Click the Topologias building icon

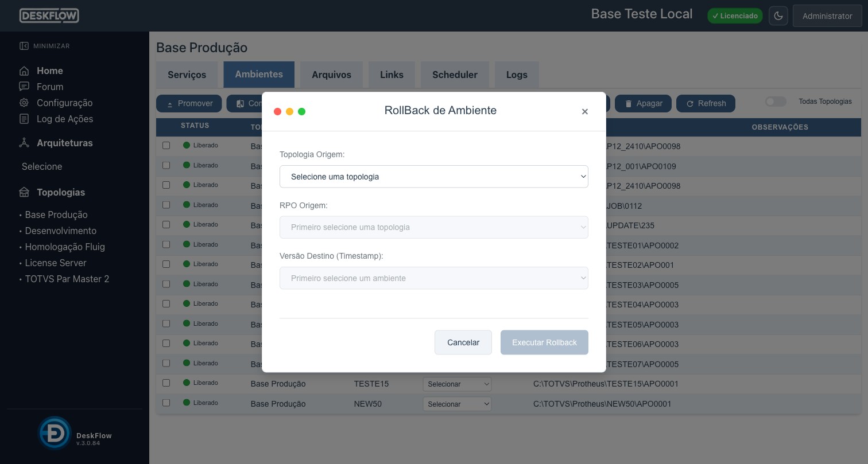(x=24, y=192)
